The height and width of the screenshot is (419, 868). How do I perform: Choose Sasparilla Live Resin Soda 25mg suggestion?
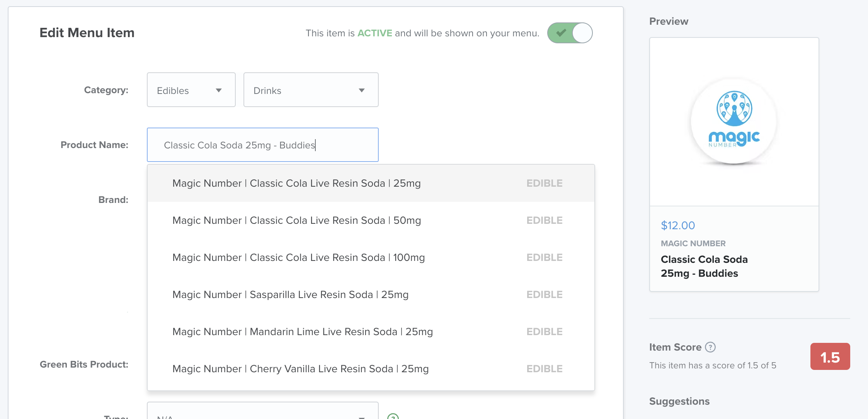[371, 295]
